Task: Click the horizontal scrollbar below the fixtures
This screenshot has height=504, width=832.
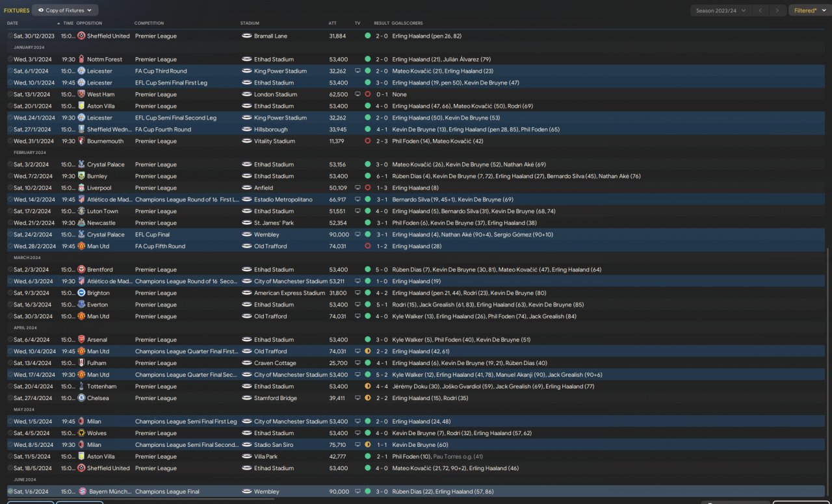Action: click(x=140, y=499)
